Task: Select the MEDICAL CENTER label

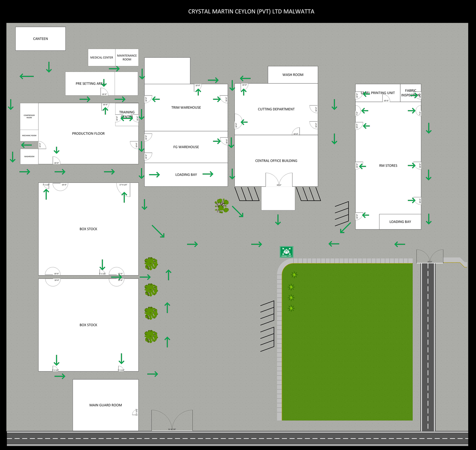Action: (x=102, y=57)
